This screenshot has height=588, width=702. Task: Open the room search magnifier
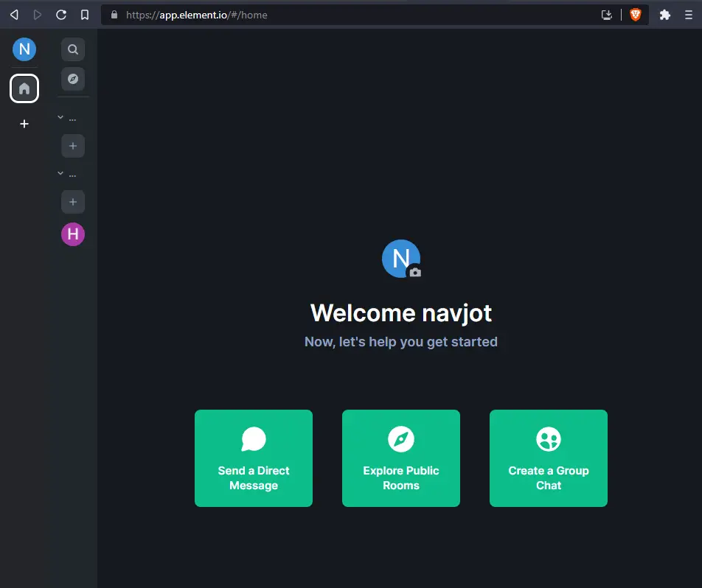(x=73, y=49)
